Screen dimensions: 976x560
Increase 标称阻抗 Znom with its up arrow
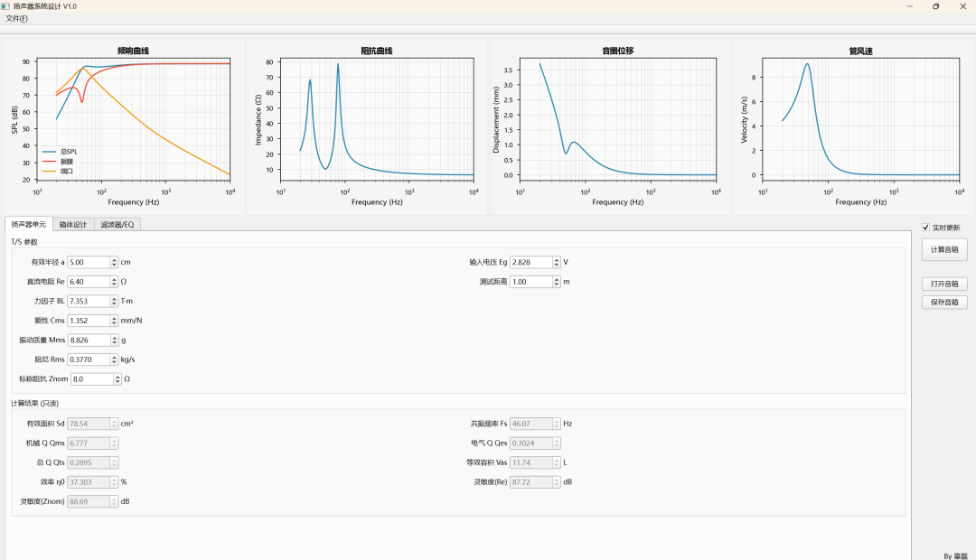click(x=117, y=377)
